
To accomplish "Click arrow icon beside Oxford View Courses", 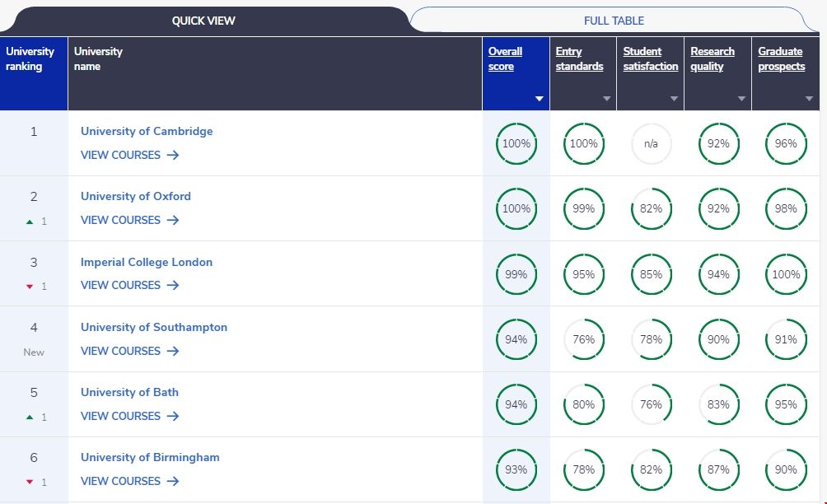I will point(173,220).
